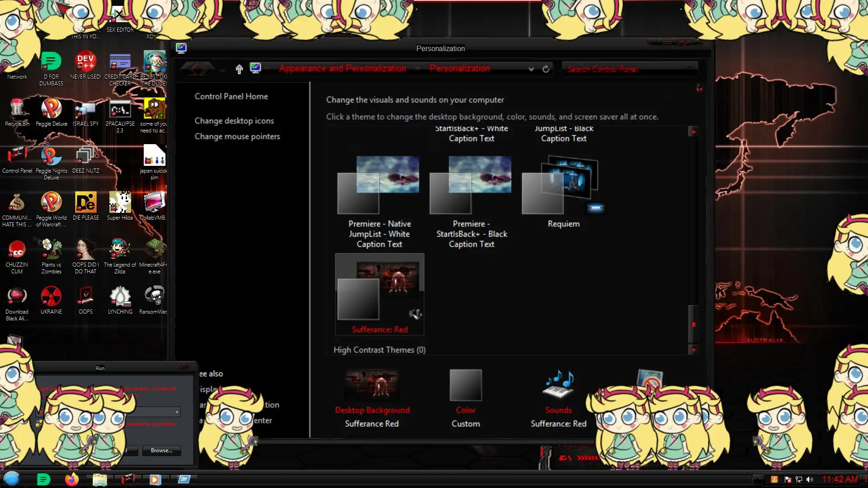Viewport: 868px width, 488px height.
Task: Open the Color Custom swatch
Action: 465,385
